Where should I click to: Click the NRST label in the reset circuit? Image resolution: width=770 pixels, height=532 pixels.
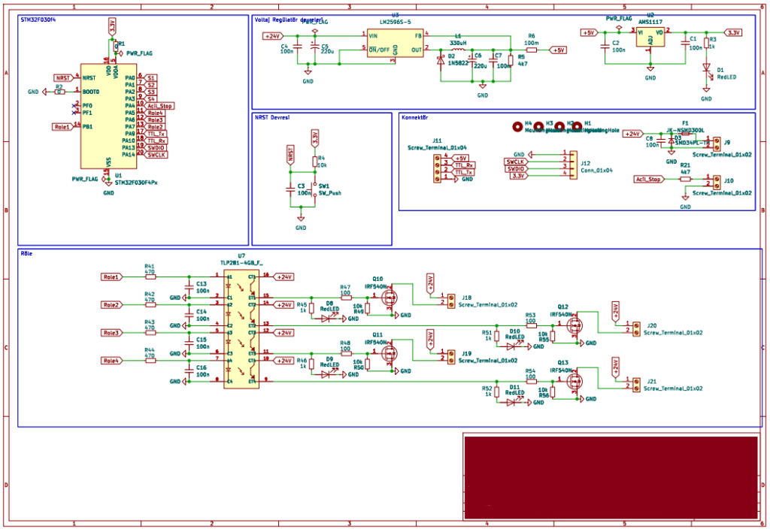(x=290, y=154)
